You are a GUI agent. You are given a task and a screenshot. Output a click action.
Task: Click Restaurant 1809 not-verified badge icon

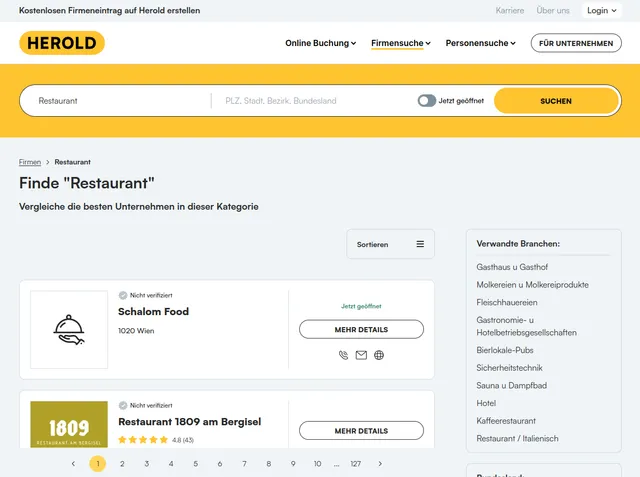click(x=122, y=405)
